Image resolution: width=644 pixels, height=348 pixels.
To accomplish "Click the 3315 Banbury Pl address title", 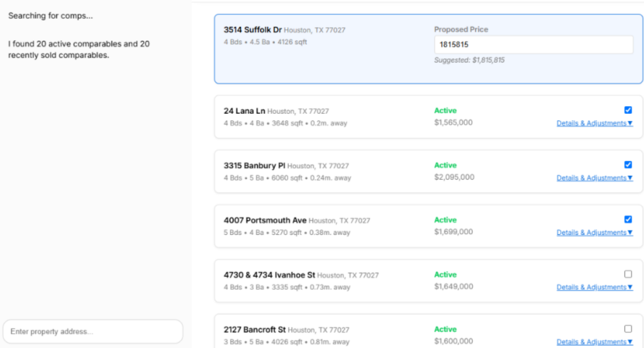I will (254, 165).
